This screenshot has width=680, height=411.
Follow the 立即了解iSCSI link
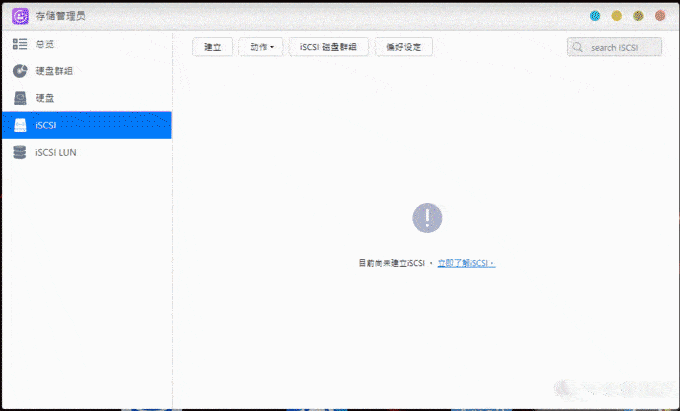tap(466, 263)
